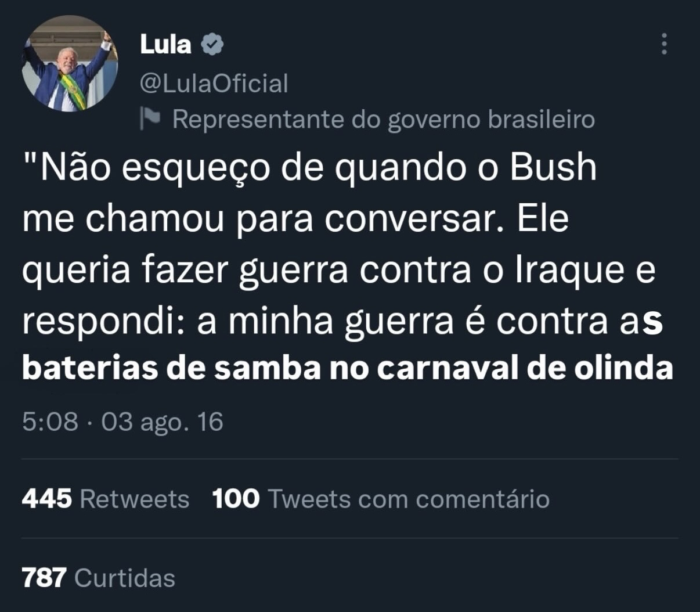Click the display name "Lula"
This screenshot has width=700, height=612.
click(165, 45)
